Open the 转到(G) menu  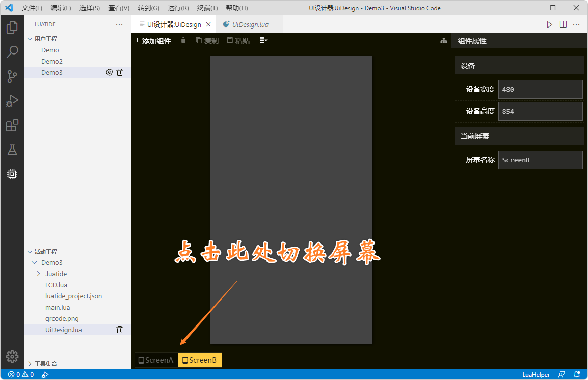[148, 8]
